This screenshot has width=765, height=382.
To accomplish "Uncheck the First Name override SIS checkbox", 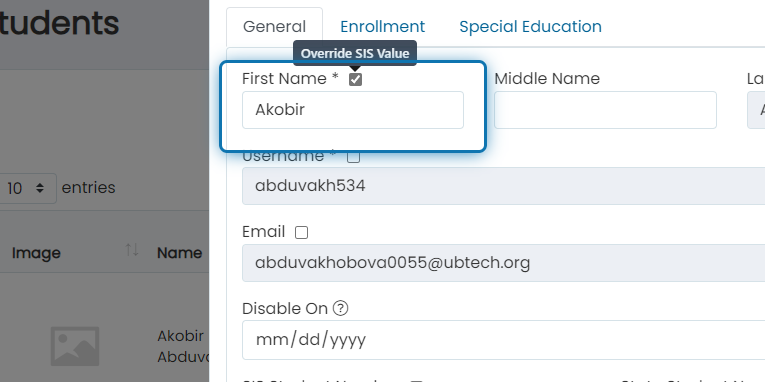I will point(356,79).
